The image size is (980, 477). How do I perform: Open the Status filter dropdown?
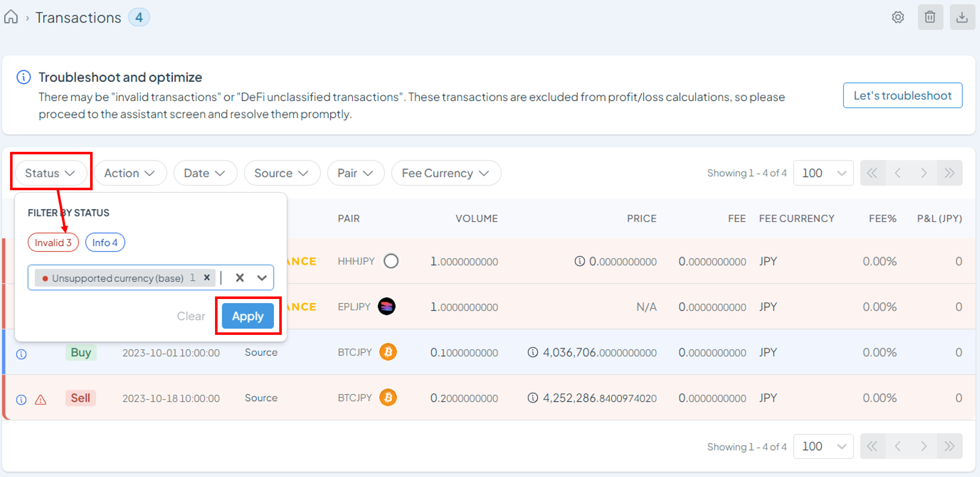click(x=51, y=173)
